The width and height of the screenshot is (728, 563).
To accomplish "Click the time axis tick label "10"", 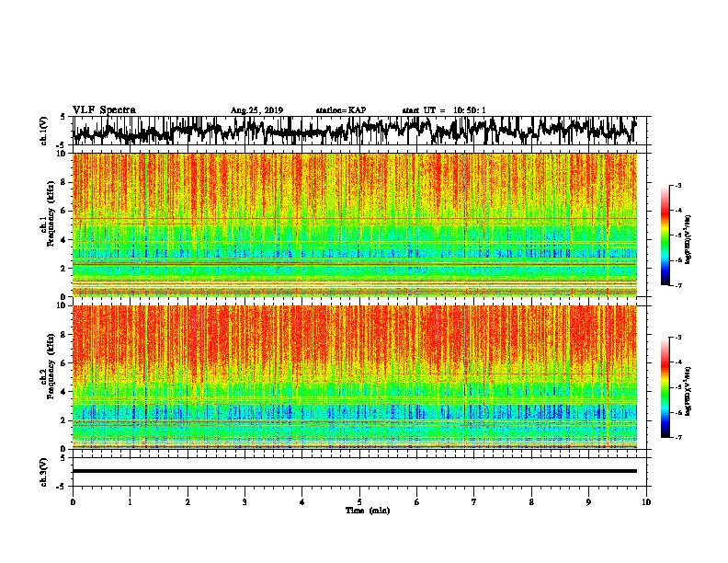I will [x=646, y=502].
